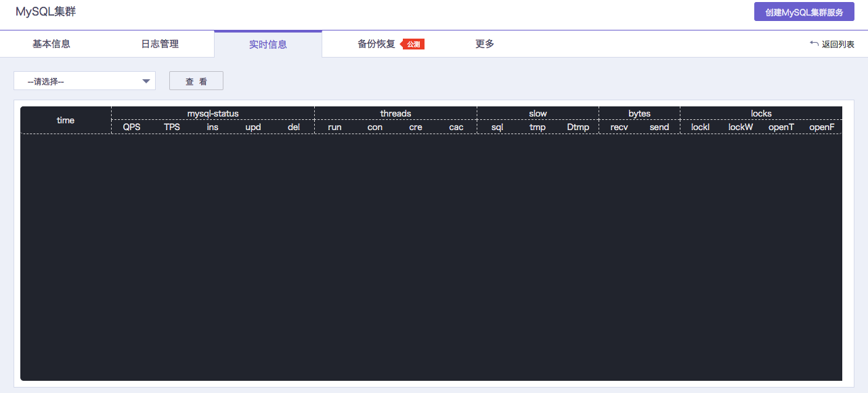Click the threads group header

point(395,113)
